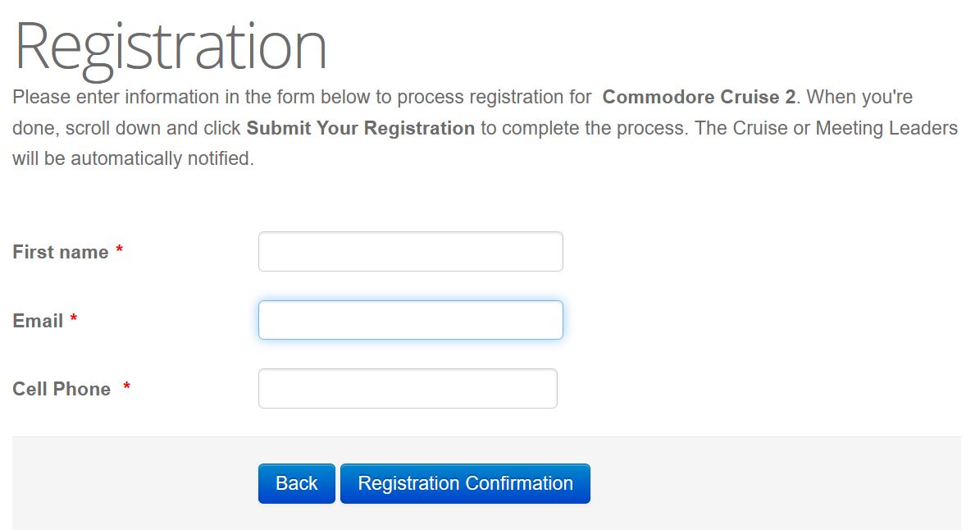Click the Registration Confirmation button
The image size is (980, 530).
coord(465,484)
